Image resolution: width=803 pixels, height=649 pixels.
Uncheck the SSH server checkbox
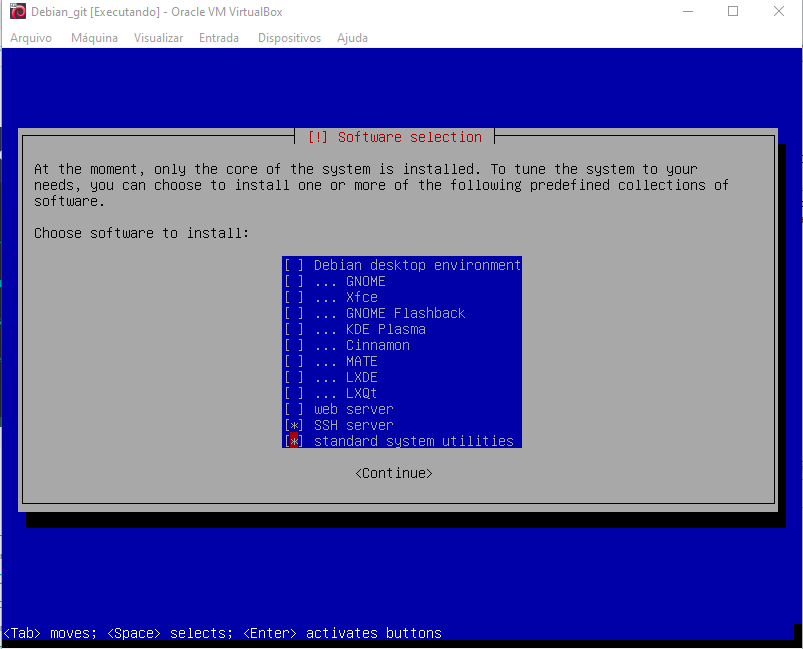point(294,425)
